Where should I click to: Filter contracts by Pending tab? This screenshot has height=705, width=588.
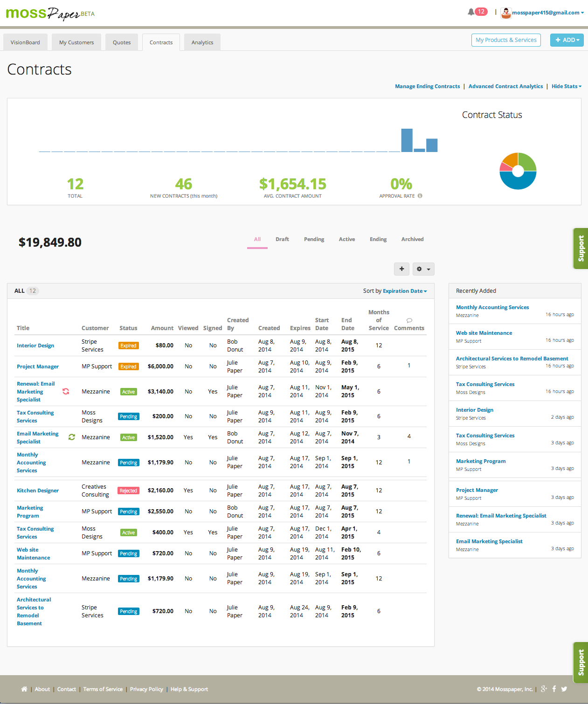[x=314, y=239]
